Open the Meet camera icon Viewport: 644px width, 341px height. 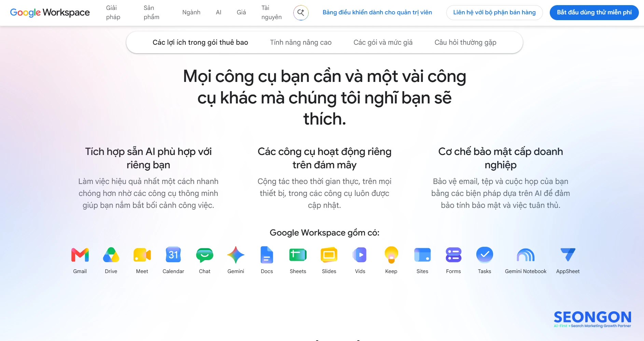point(142,255)
